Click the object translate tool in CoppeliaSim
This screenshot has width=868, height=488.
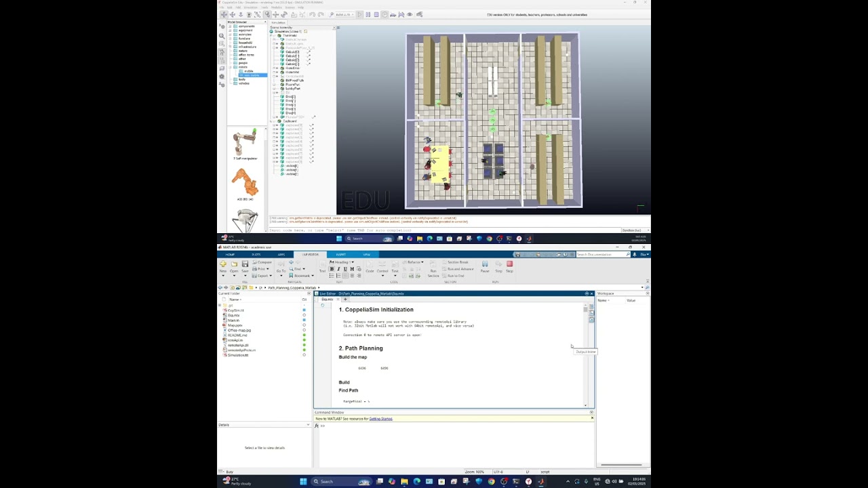tap(275, 14)
